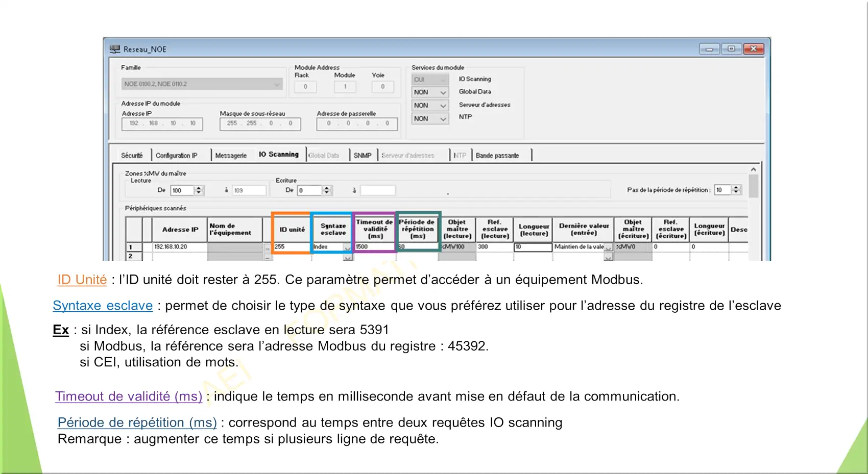Screen dimensions: 868x474
Task: Click the ID Unité heading link
Action: [x=82, y=280]
